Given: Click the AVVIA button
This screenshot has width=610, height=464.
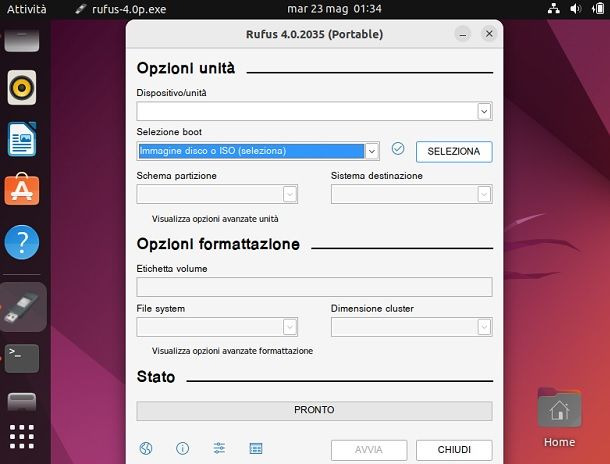Looking at the screenshot, I should [x=369, y=450].
